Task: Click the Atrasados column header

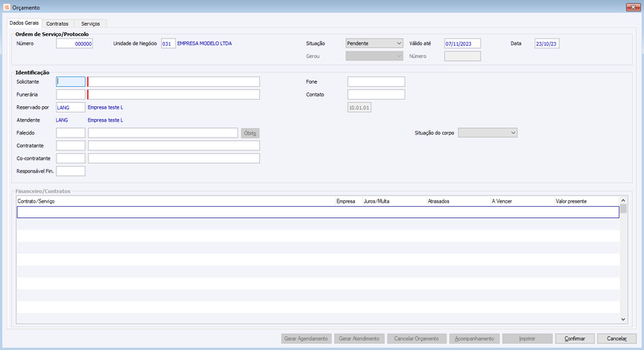Action: click(458, 201)
